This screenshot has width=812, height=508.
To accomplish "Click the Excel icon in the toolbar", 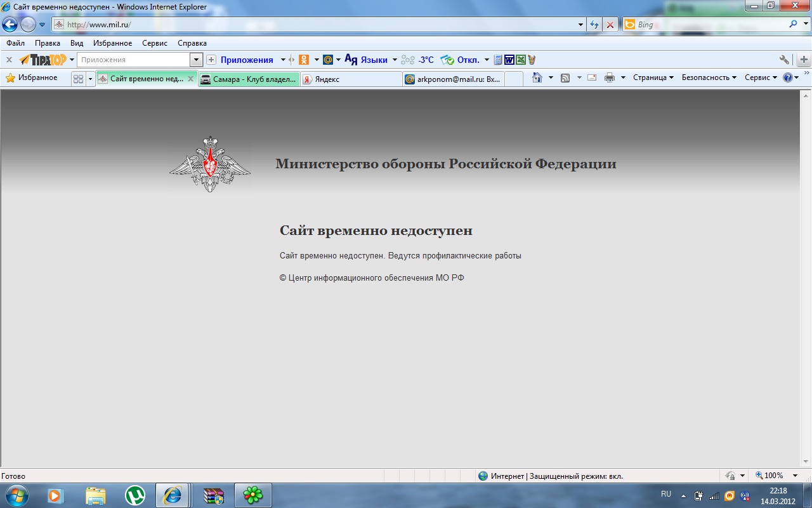I will (x=521, y=60).
